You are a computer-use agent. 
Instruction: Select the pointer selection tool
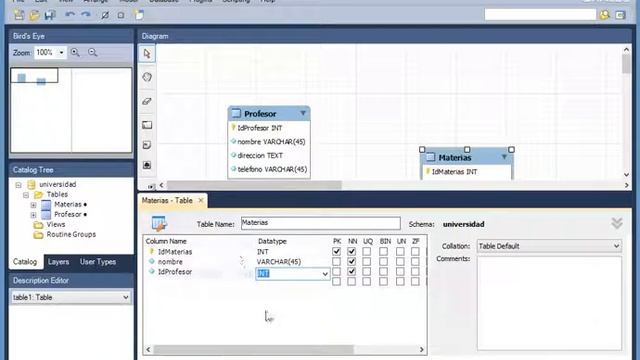click(x=147, y=53)
